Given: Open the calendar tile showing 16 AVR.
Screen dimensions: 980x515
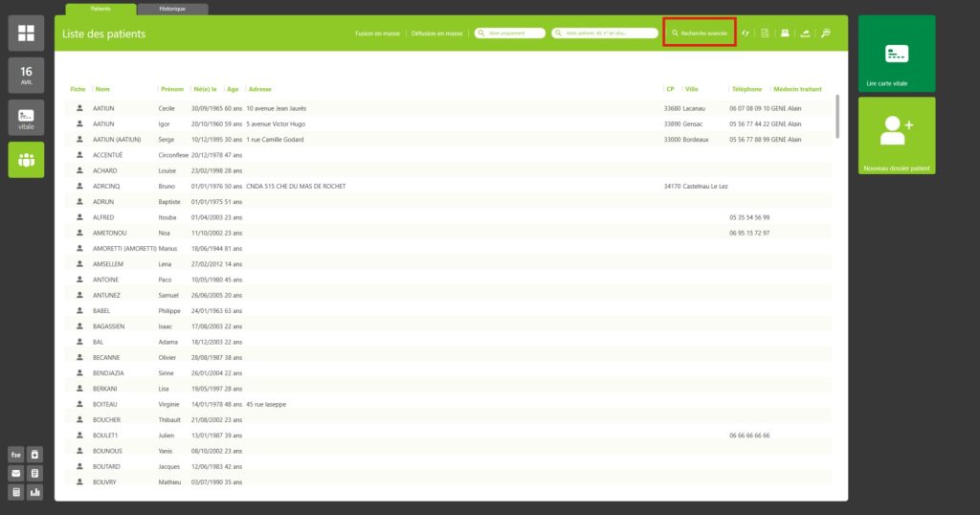Looking at the screenshot, I should tap(26, 75).
